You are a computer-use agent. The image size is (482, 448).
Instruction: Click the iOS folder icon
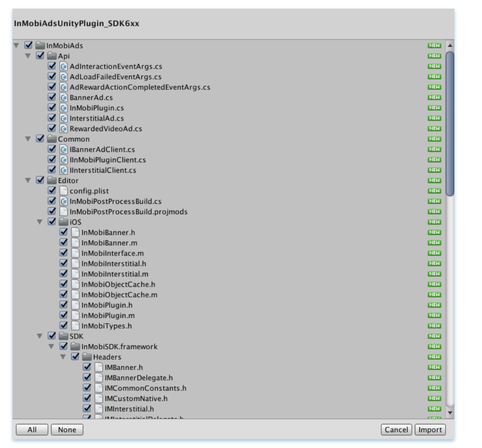63,222
